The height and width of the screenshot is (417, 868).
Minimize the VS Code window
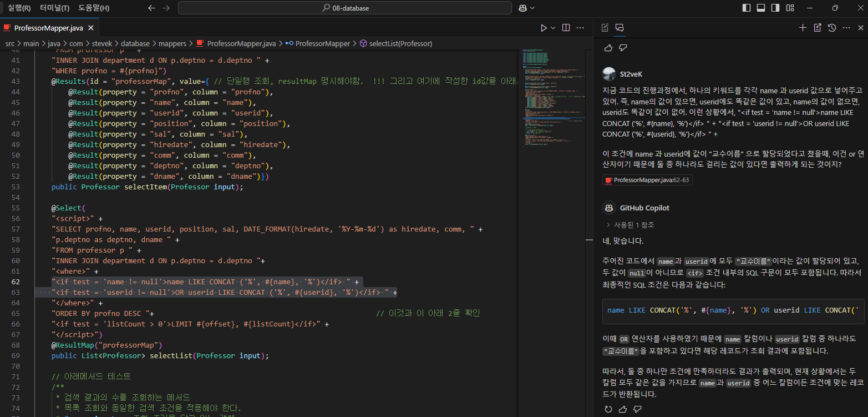(810, 8)
